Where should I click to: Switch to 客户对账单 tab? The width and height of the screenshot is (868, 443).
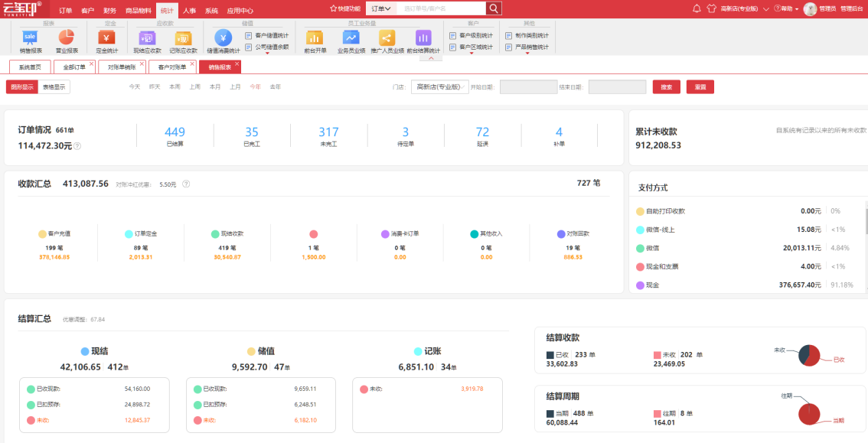pos(172,67)
